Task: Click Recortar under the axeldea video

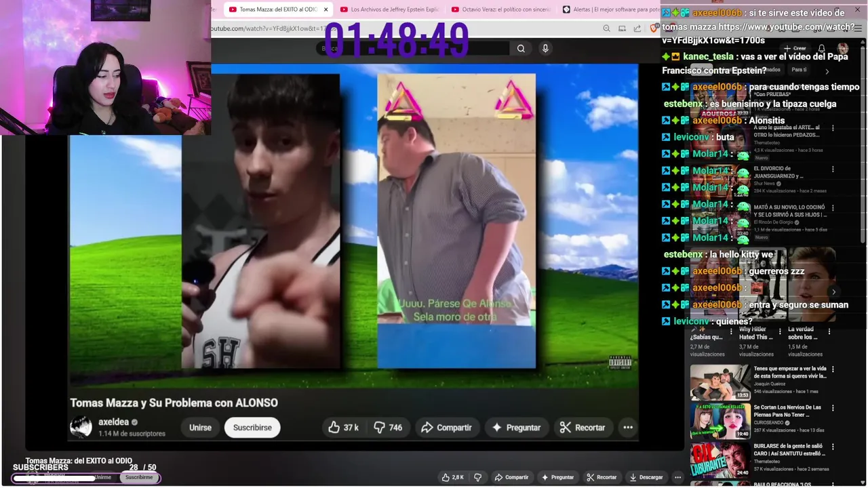Action: (x=582, y=428)
